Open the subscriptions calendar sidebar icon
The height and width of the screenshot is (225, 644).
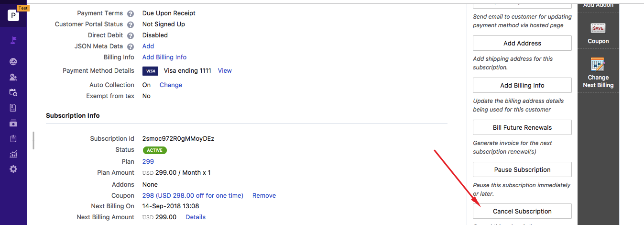click(13, 92)
